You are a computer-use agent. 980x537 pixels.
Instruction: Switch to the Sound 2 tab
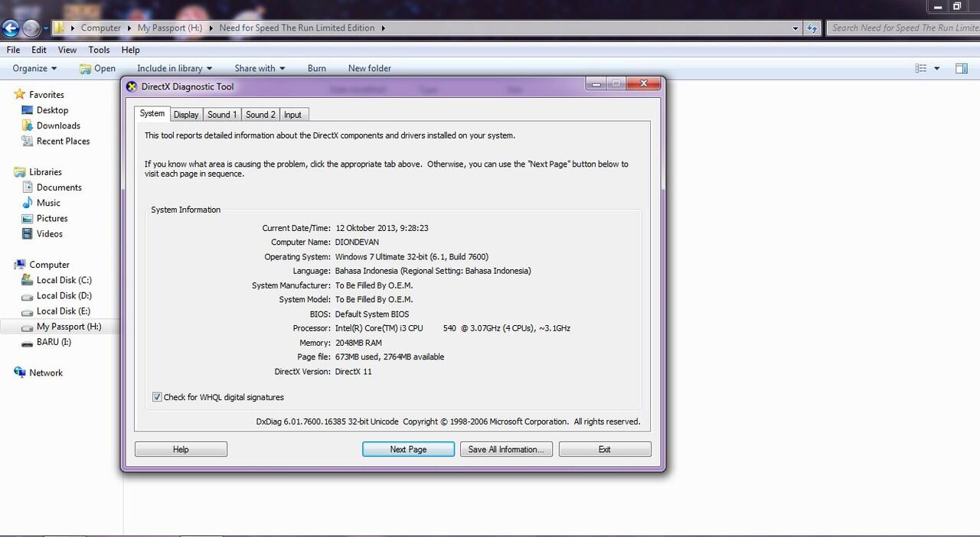click(x=260, y=115)
